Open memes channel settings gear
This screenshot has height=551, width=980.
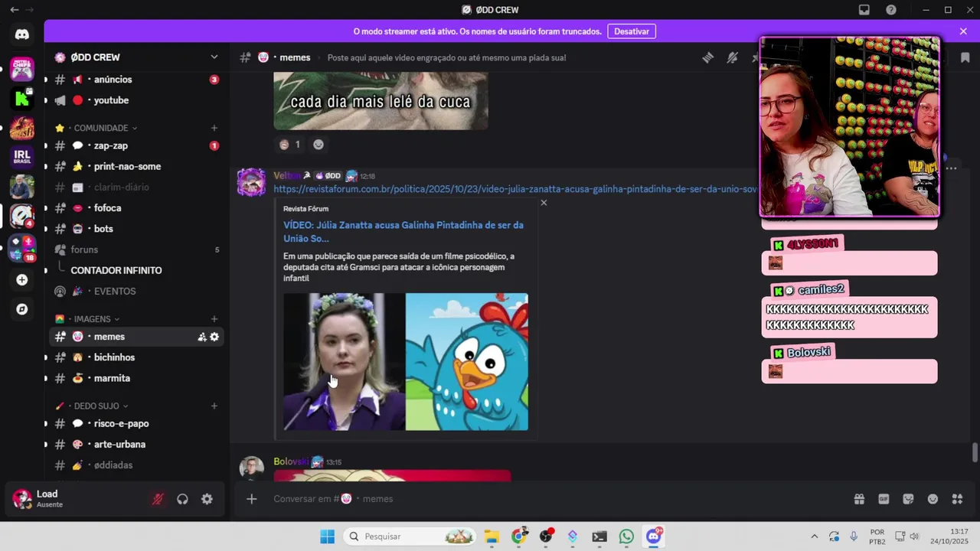pos(214,337)
